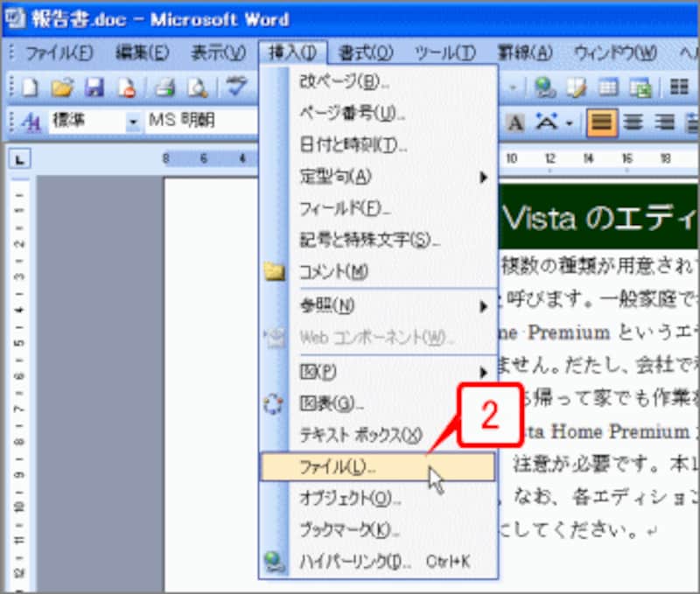The width and height of the screenshot is (700, 594).
Task: Open the 書式 Format menu
Action: 367,52
